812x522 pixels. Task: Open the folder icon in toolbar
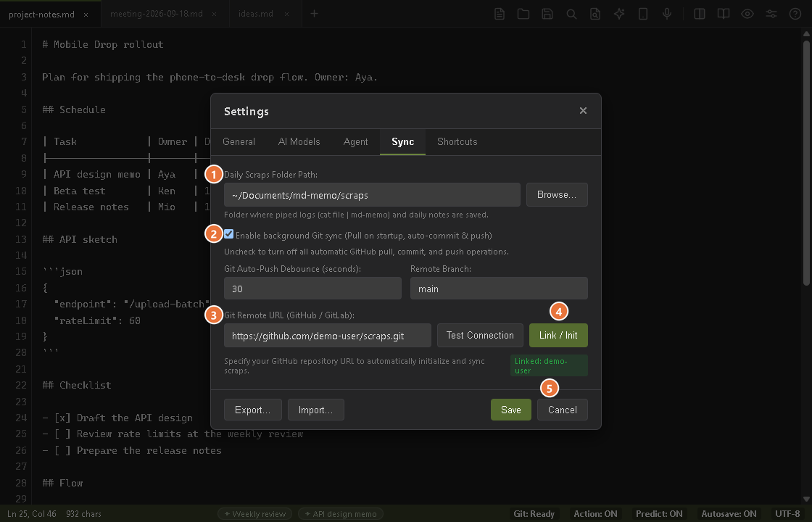[523, 14]
